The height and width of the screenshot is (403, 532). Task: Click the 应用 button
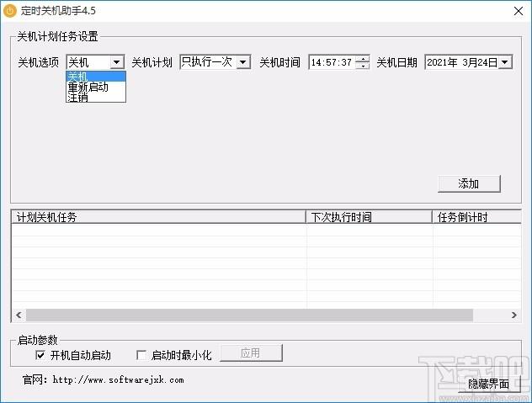point(251,353)
